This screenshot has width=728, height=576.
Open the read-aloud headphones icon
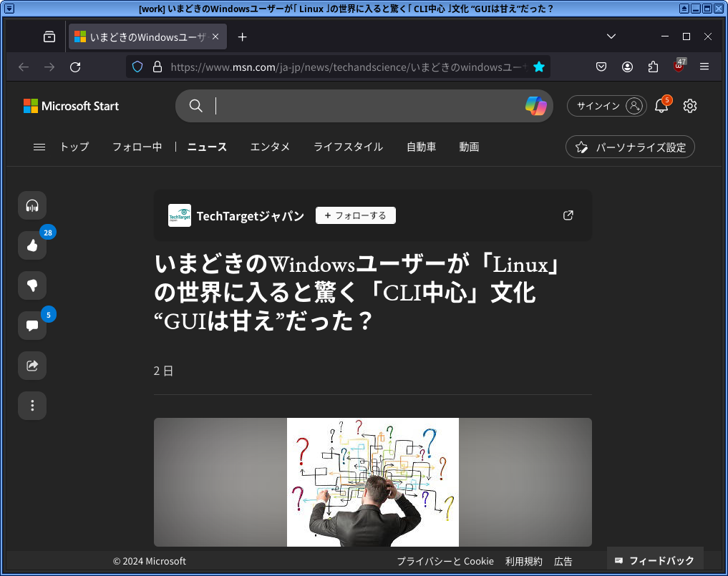pyautogui.click(x=31, y=205)
